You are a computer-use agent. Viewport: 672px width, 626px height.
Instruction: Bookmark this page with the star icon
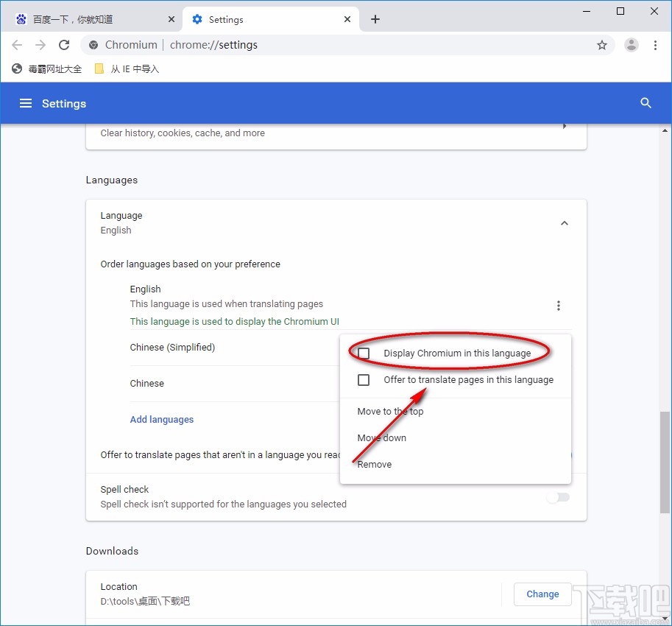pos(602,45)
